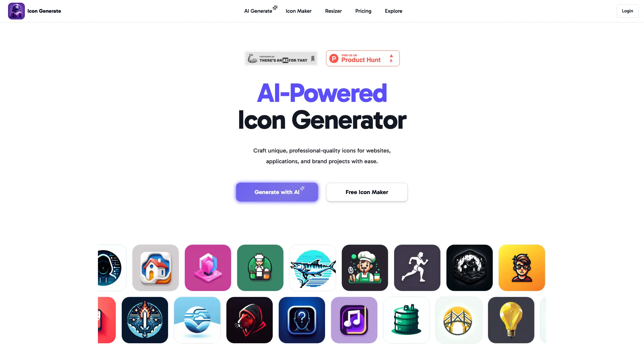The height and width of the screenshot is (362, 644).
Task: Click the running figure icon
Action: tap(417, 267)
